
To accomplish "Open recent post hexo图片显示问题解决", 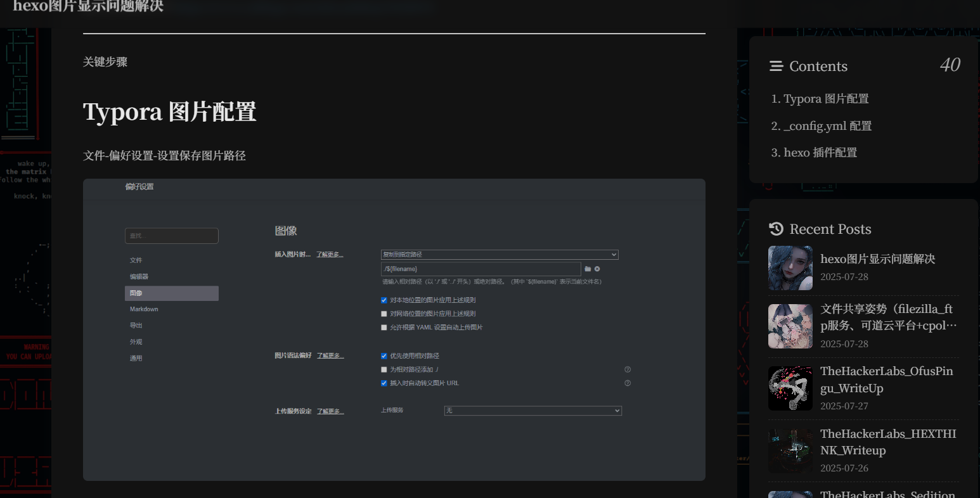I will 877,259.
